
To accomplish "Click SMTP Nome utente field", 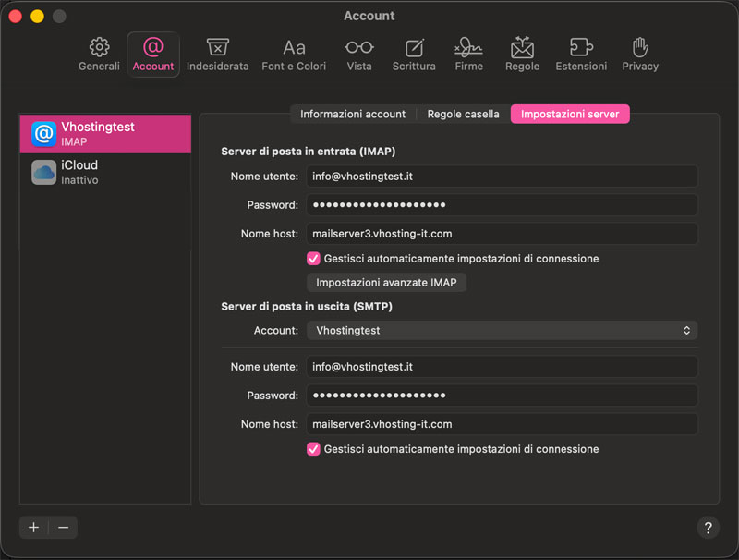I will 502,367.
